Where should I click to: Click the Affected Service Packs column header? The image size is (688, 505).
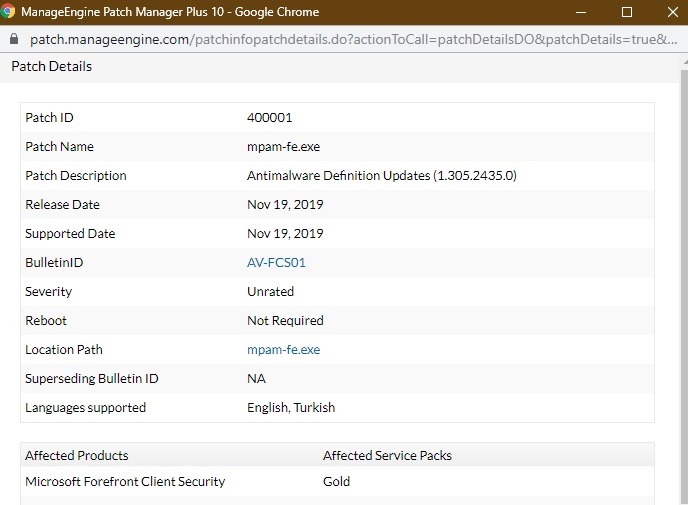point(387,455)
